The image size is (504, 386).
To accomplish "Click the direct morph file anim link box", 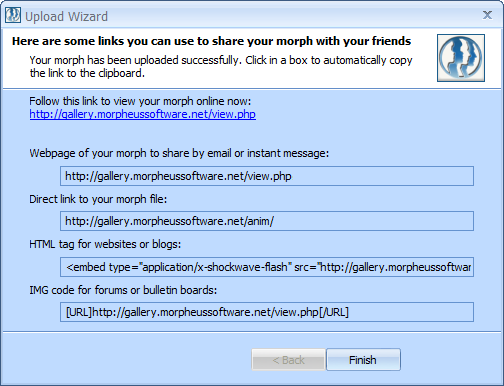I will click(x=267, y=221).
